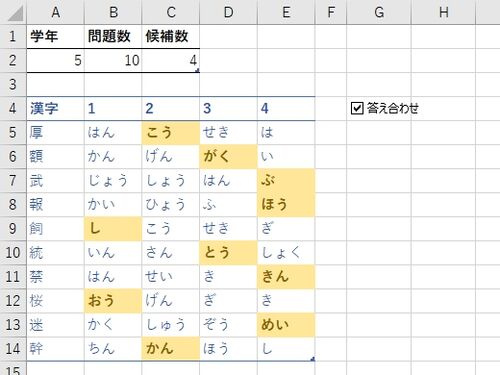Select highlighted cell おう

tap(113, 301)
